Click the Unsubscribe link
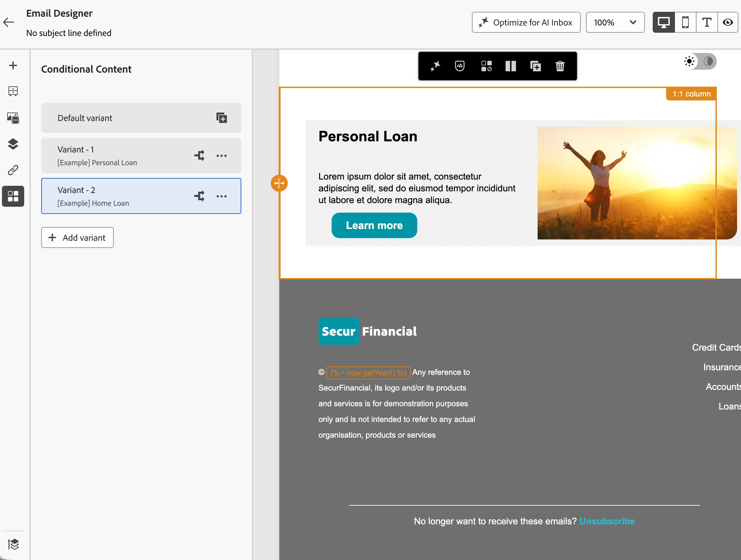The height and width of the screenshot is (560, 741). coord(607,521)
